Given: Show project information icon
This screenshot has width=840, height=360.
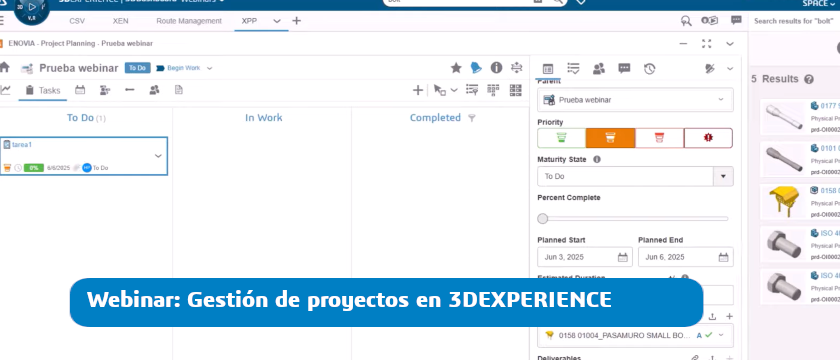Looking at the screenshot, I should [x=497, y=68].
